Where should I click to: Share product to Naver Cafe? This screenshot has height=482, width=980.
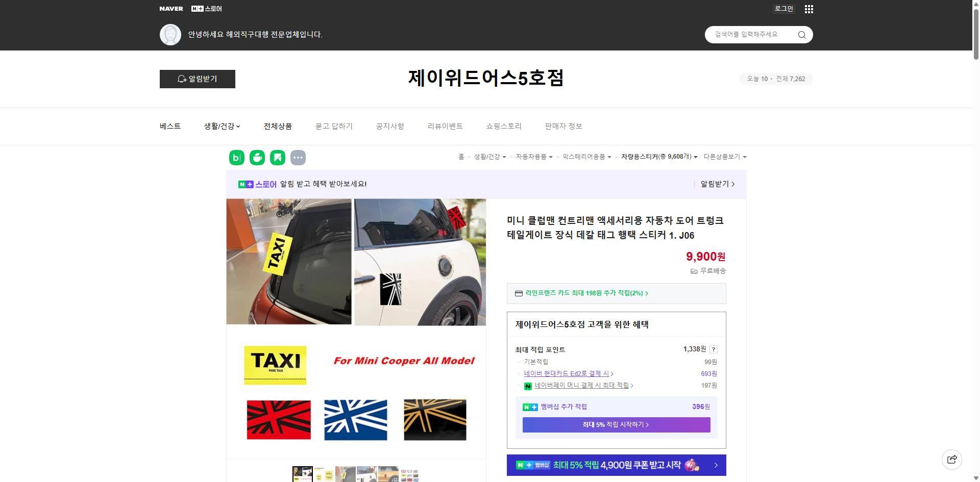pyautogui.click(x=257, y=158)
